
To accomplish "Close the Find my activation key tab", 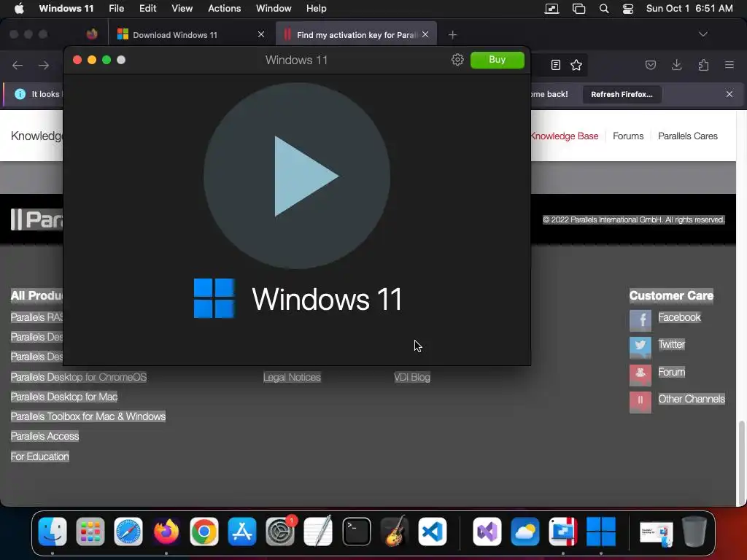I will click(425, 34).
